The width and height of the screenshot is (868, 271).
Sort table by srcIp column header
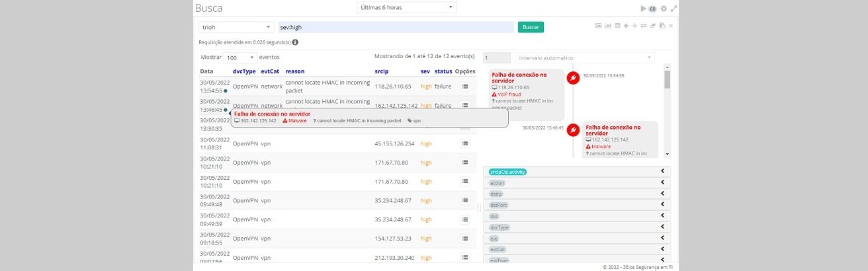pos(382,71)
